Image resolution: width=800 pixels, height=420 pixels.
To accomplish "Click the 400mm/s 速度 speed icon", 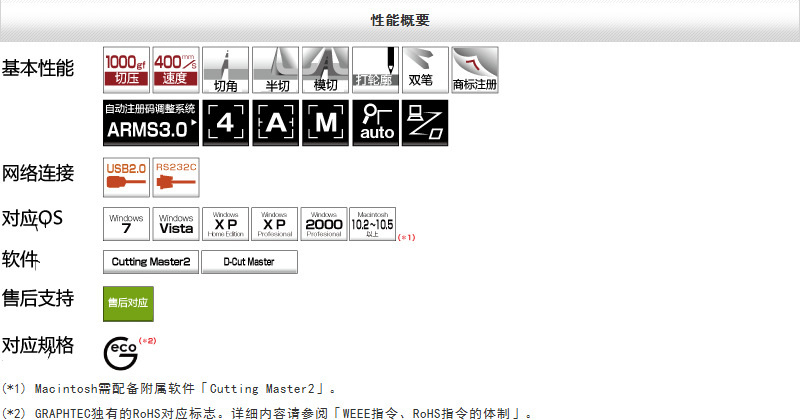I will 176,70.
